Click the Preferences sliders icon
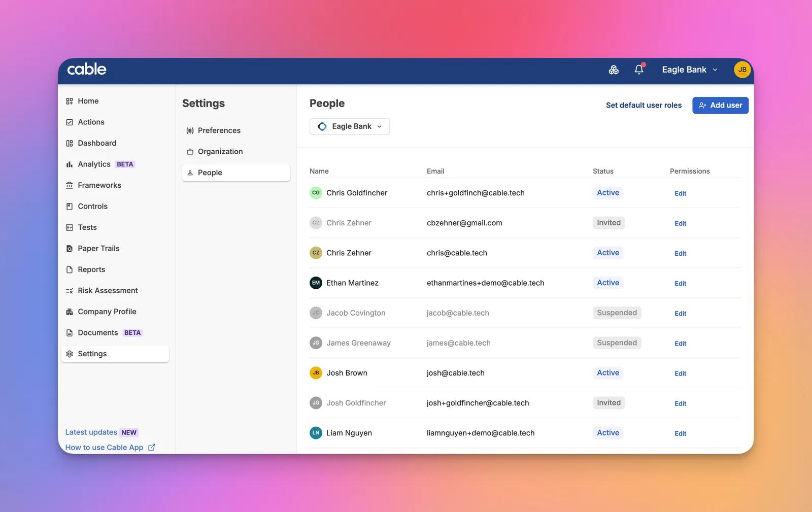This screenshot has width=812, height=512. (190, 130)
